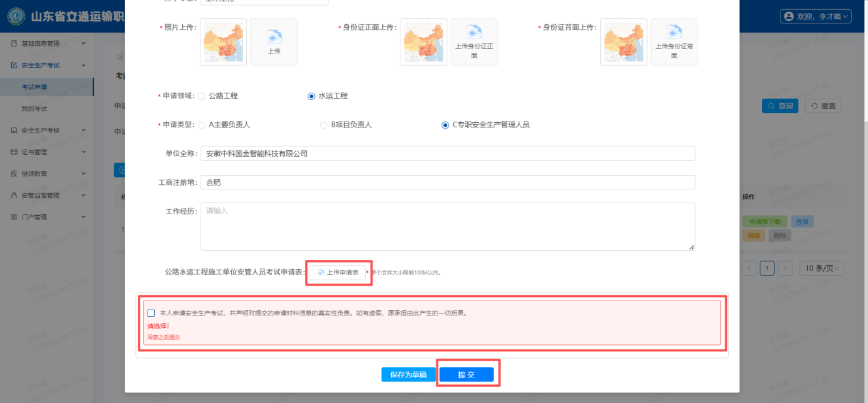Click the 提交 submit button

466,374
